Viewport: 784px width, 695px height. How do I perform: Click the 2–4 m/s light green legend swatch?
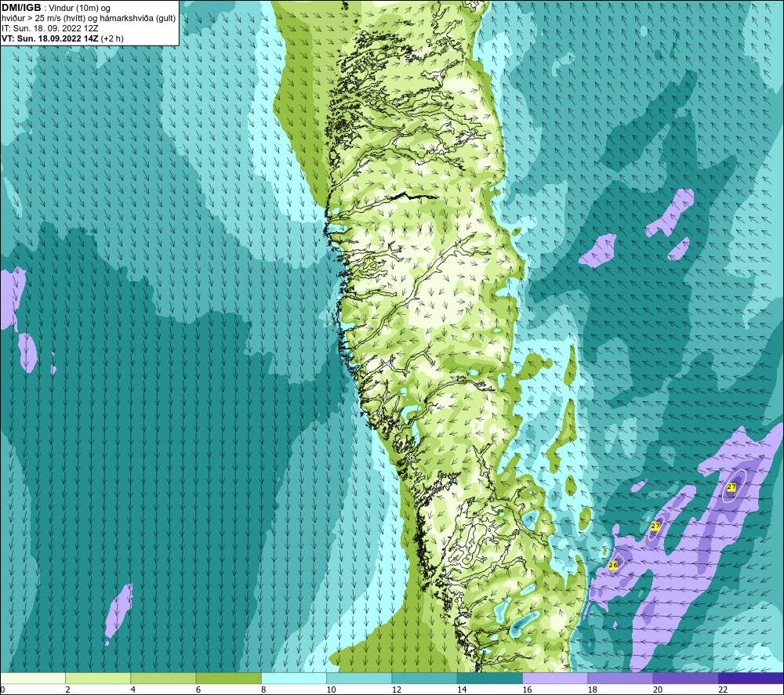(x=98, y=678)
